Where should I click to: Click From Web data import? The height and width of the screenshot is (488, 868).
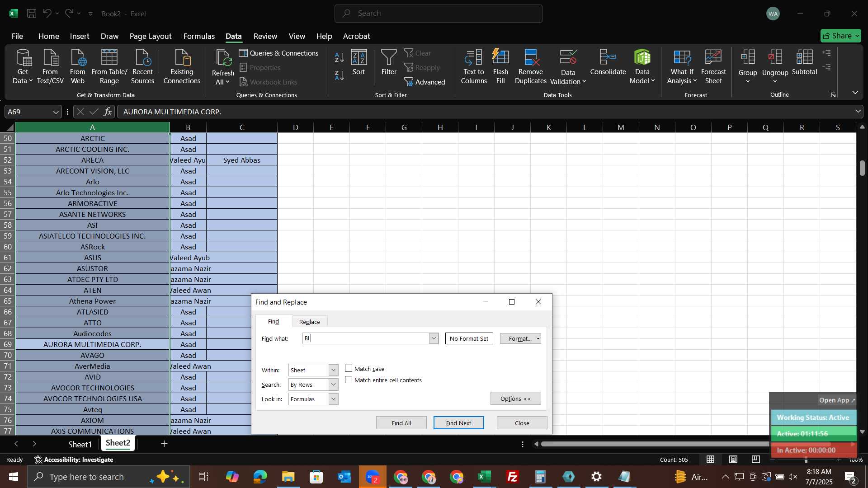tap(77, 67)
